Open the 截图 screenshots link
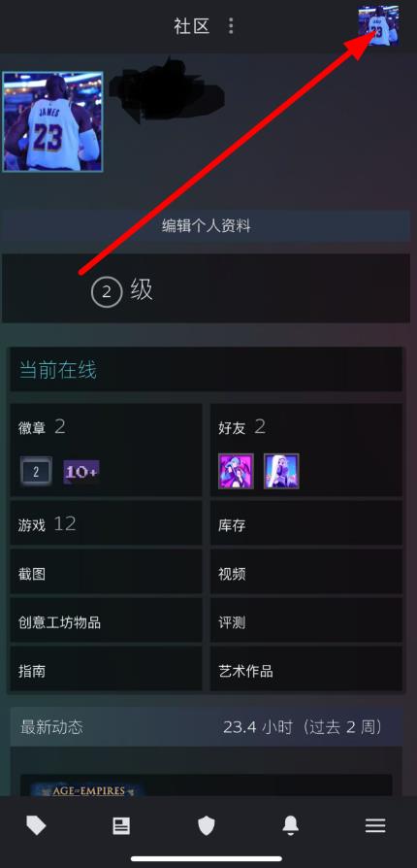 (x=106, y=573)
